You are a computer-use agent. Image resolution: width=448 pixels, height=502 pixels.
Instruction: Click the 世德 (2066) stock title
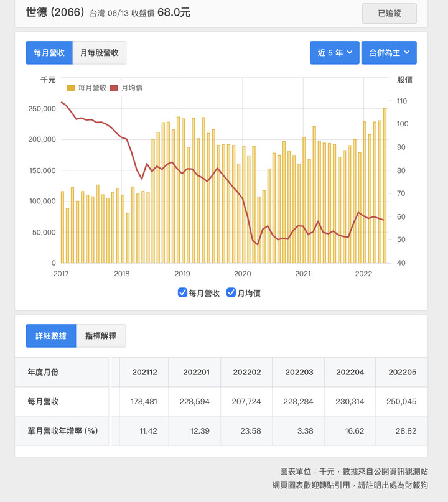click(x=55, y=12)
